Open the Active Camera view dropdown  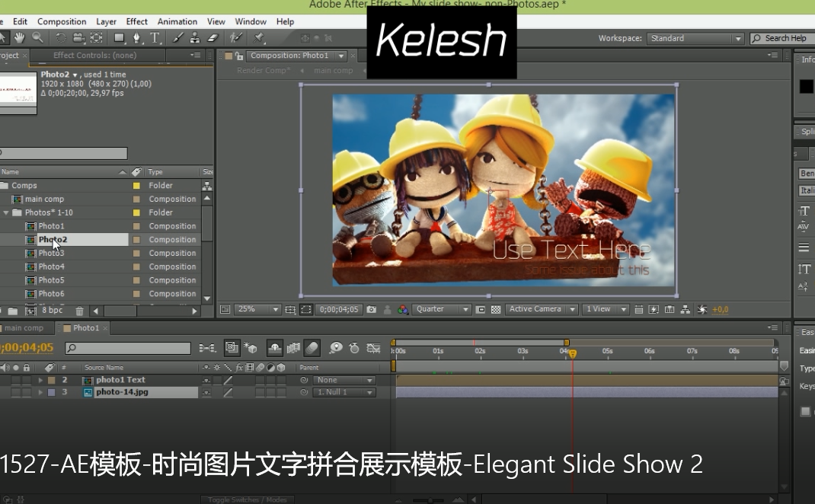542,309
